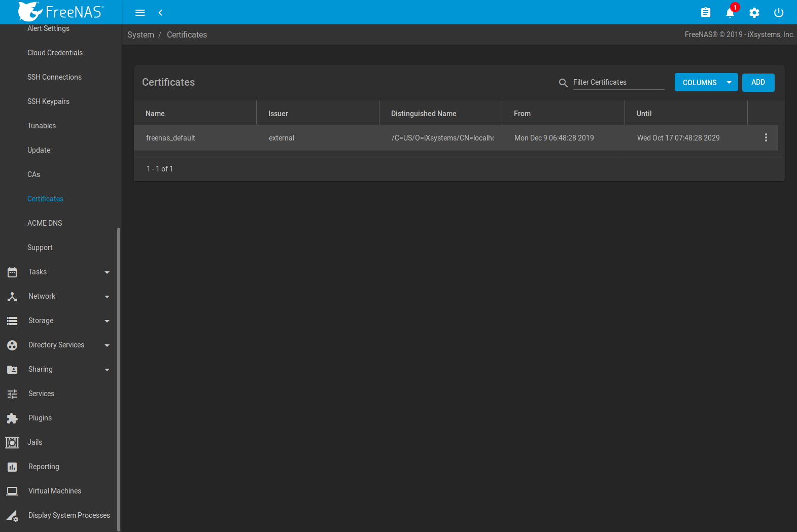Image resolution: width=797 pixels, height=532 pixels.
Task: Sort by Distinguished Name header
Action: tap(424, 114)
